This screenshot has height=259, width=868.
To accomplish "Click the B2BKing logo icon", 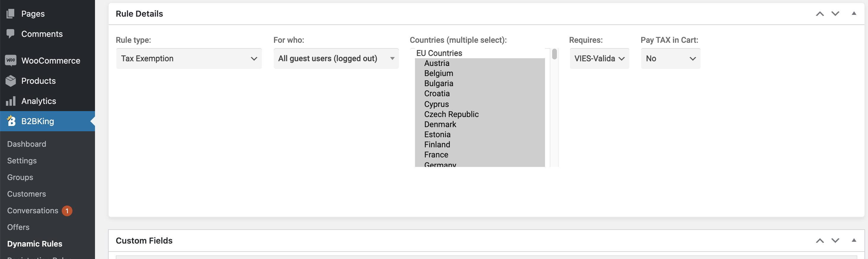I will click(11, 121).
